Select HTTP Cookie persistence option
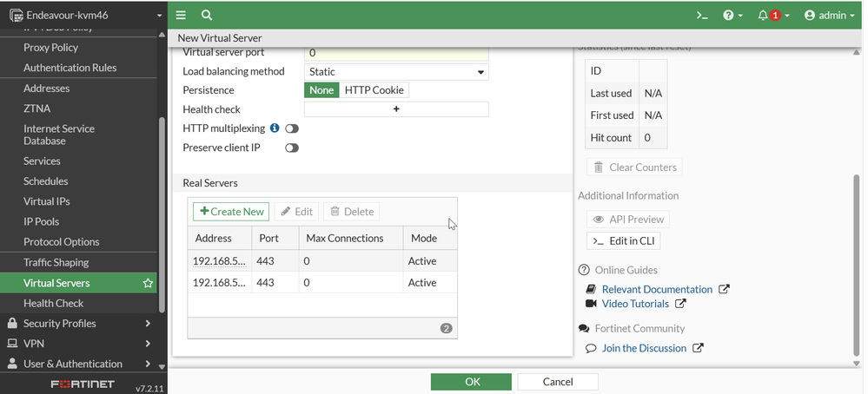The width and height of the screenshot is (868, 394). pos(374,90)
